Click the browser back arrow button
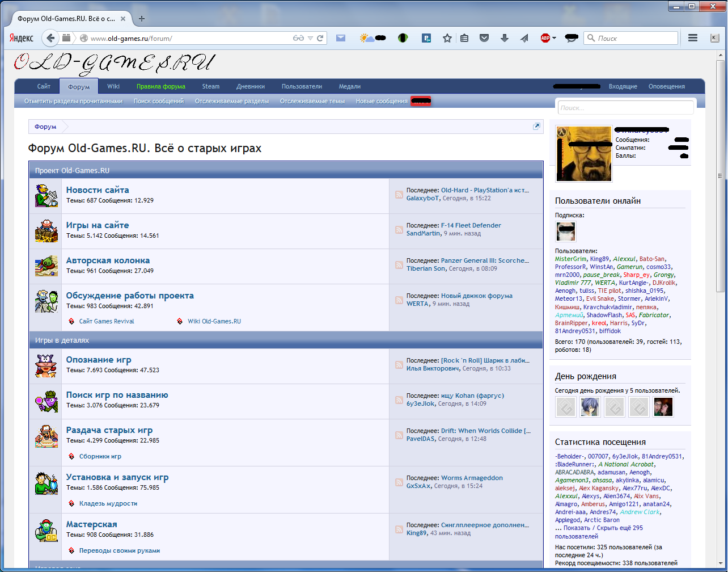Image resolution: width=728 pixels, height=572 pixels. tap(51, 38)
